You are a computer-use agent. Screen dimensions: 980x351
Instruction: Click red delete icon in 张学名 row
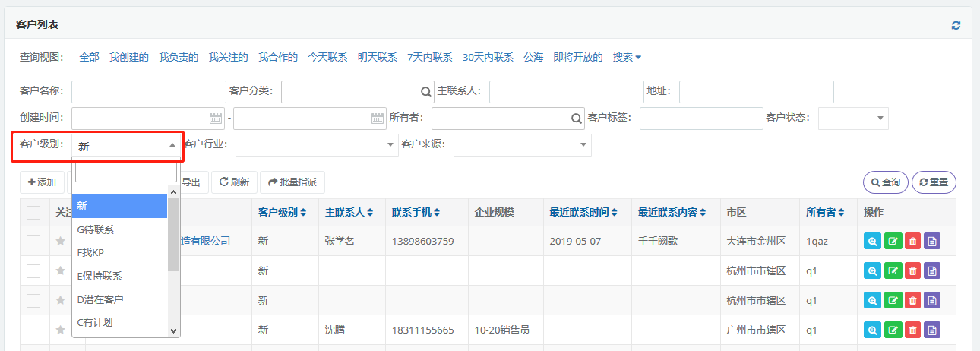coord(912,242)
